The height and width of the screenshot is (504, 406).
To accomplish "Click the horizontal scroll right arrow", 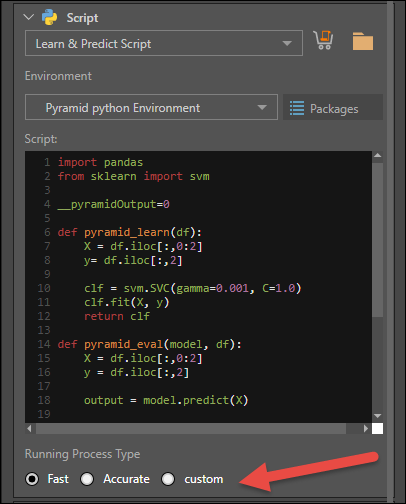I will [366, 428].
